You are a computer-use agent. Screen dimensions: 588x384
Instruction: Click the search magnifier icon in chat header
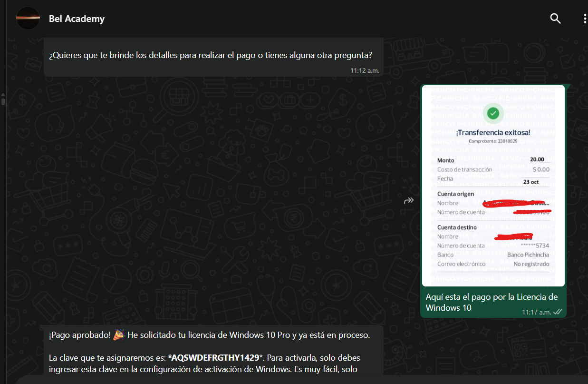click(x=555, y=19)
